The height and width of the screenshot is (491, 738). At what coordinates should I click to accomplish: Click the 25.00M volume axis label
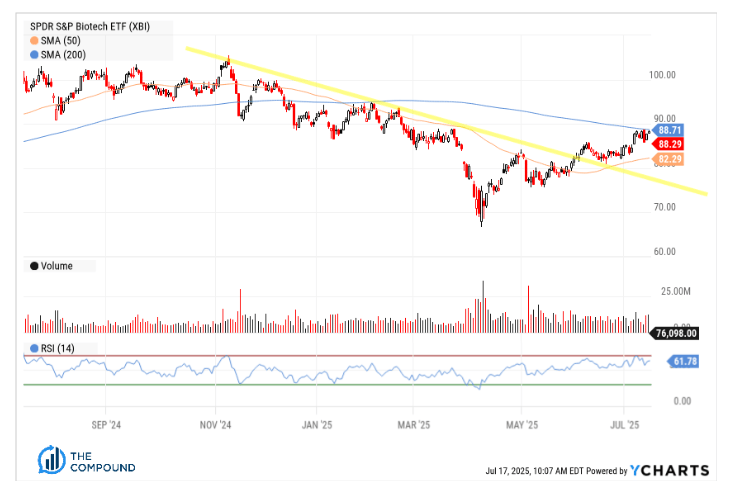click(x=676, y=291)
